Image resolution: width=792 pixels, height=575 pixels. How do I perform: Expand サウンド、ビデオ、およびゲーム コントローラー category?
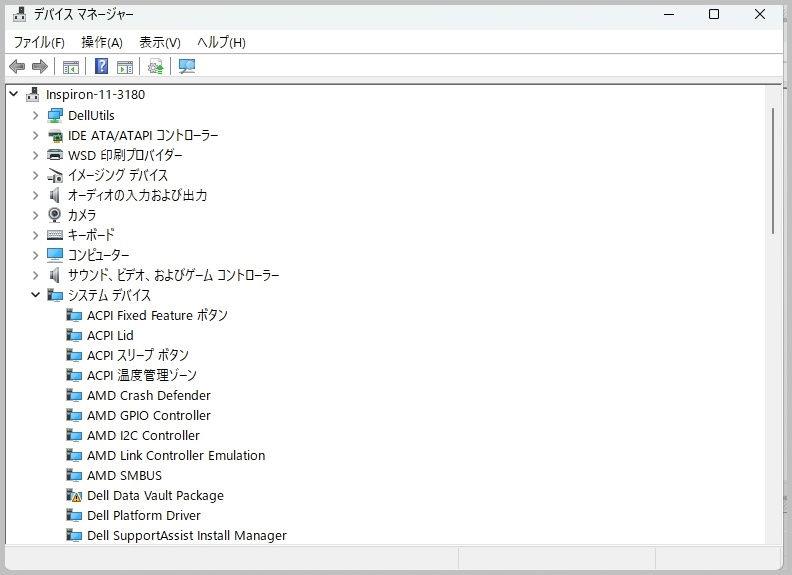click(35, 275)
